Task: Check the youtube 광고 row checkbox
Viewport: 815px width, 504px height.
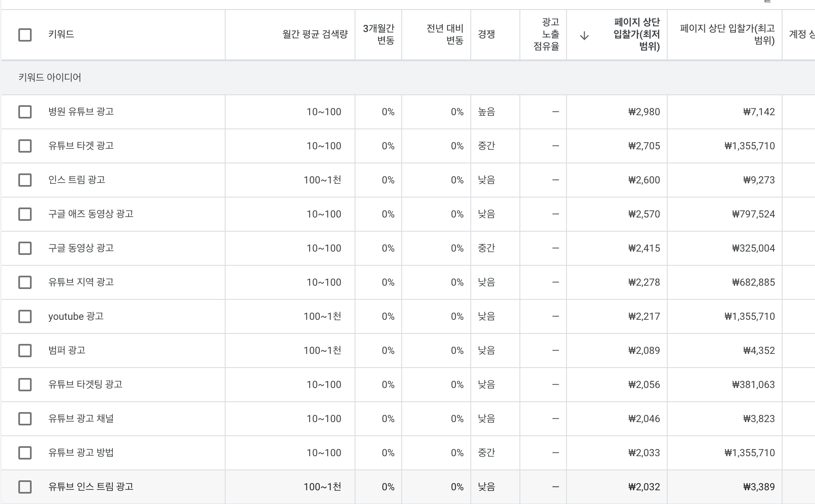Action: tap(25, 316)
